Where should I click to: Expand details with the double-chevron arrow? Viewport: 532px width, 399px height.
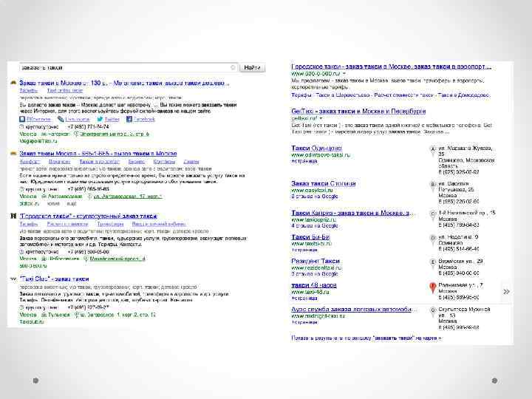tap(507, 292)
